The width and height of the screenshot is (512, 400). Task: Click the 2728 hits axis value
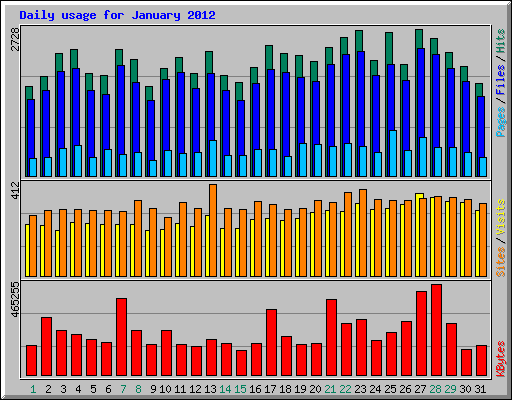[15, 39]
